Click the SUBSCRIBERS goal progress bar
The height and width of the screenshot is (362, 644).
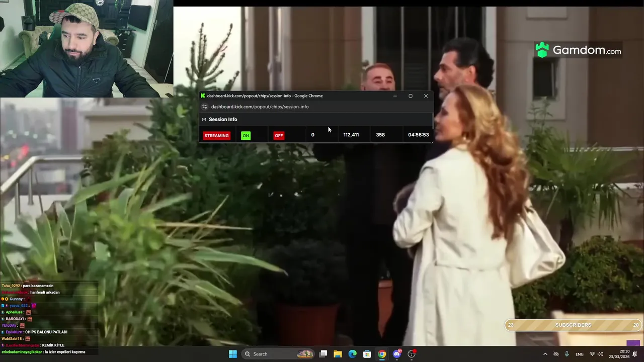pos(573,325)
